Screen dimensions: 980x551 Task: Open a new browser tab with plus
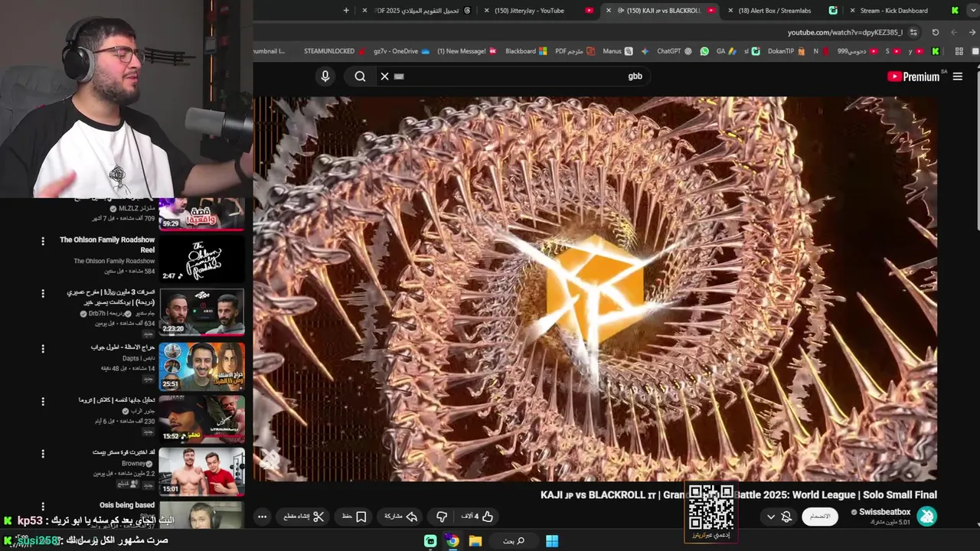pos(346,11)
